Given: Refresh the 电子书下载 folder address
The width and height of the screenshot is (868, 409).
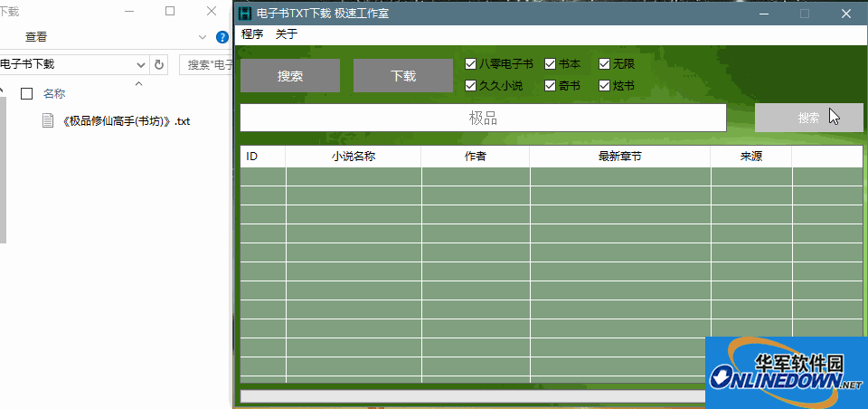Looking at the screenshot, I should (159, 64).
